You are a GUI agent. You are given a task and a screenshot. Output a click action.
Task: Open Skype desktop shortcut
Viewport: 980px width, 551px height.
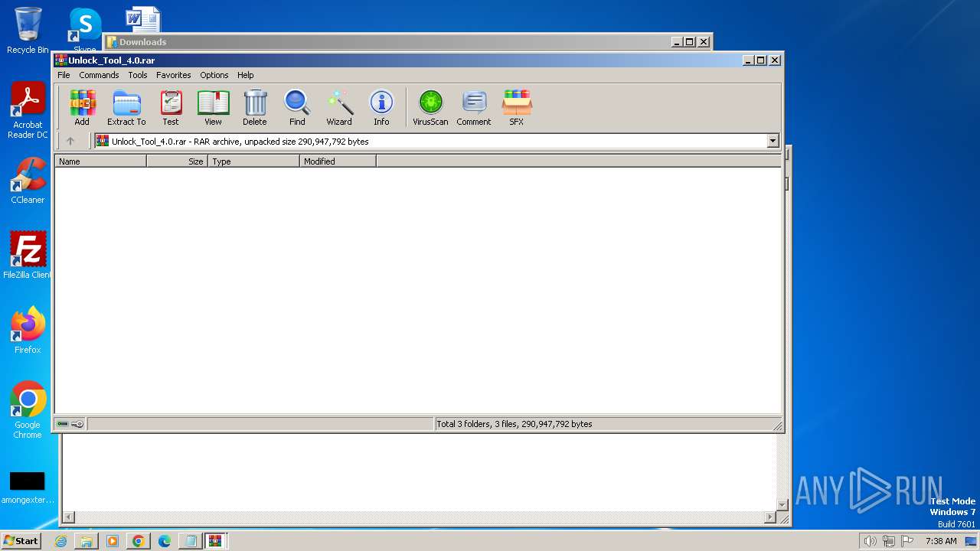pyautogui.click(x=85, y=29)
